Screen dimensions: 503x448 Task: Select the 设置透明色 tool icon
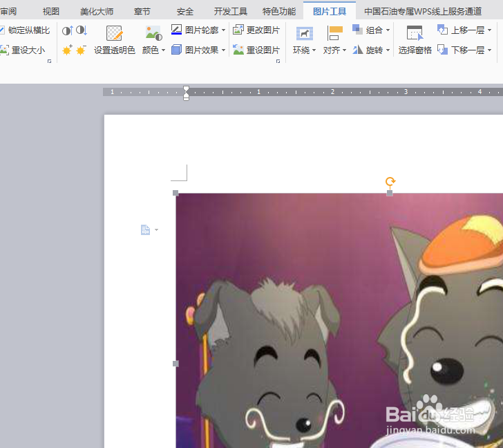(x=114, y=33)
